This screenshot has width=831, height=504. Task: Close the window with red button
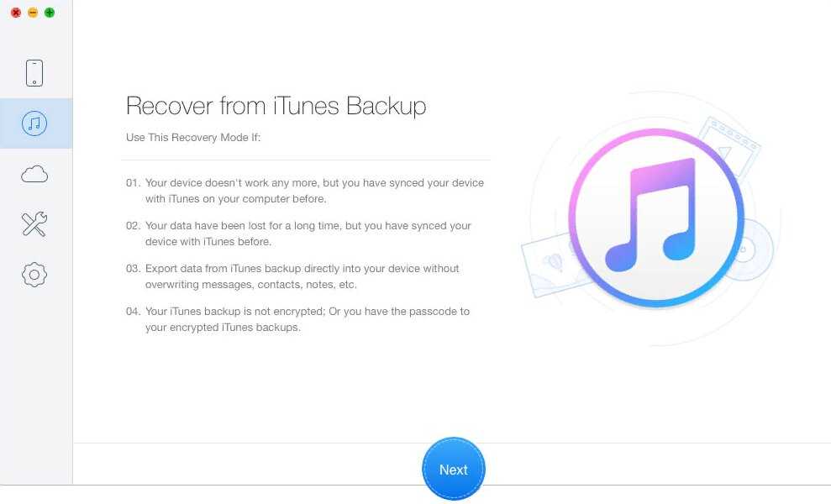(x=16, y=13)
